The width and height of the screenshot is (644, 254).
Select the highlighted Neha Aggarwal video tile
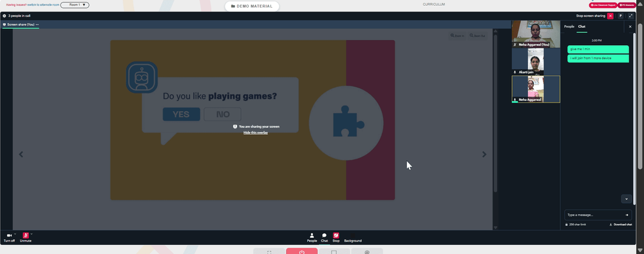point(536,89)
